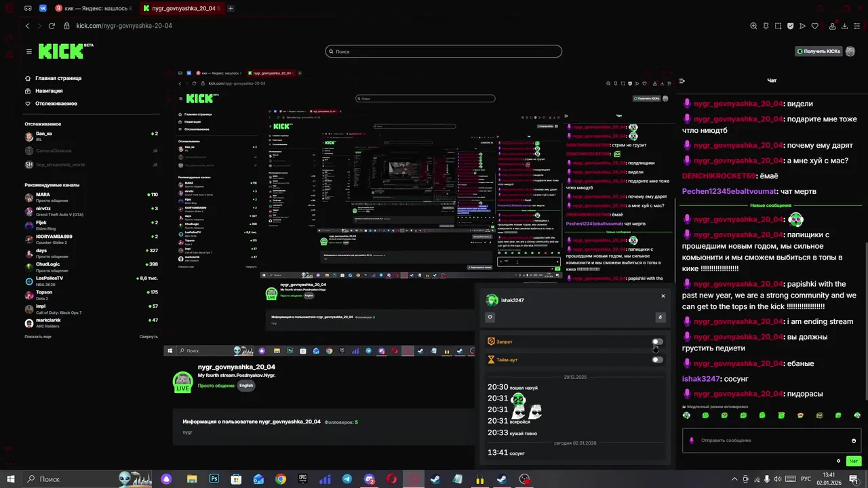Open browser downloads icon in toolbar
Viewport: 868px width, 488px height.
point(844,26)
